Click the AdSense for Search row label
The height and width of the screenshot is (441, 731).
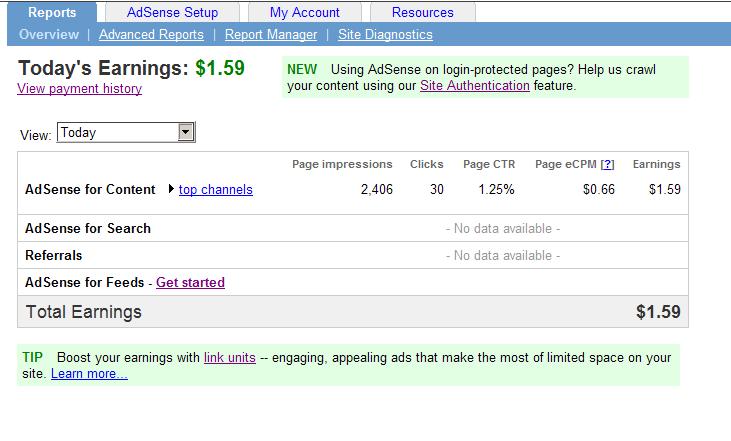(x=88, y=228)
